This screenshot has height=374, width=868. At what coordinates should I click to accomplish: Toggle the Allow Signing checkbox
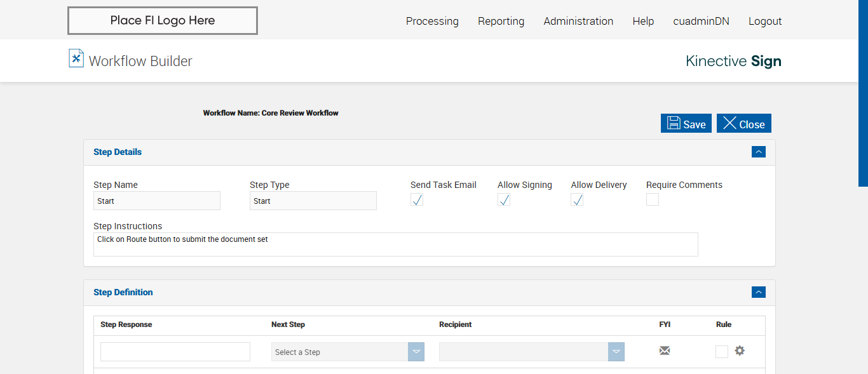(504, 200)
